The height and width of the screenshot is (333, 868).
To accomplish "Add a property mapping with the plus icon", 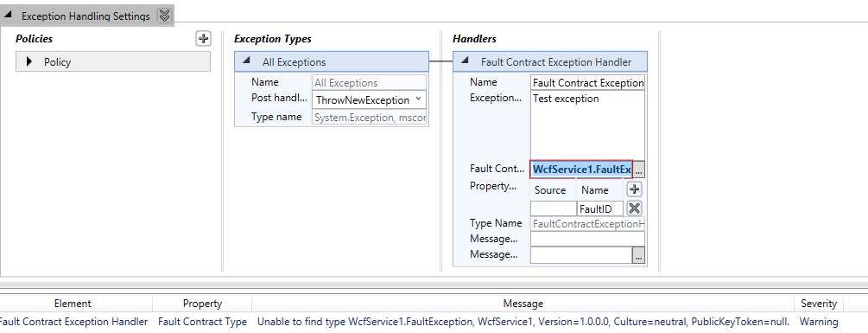I will pos(635,189).
